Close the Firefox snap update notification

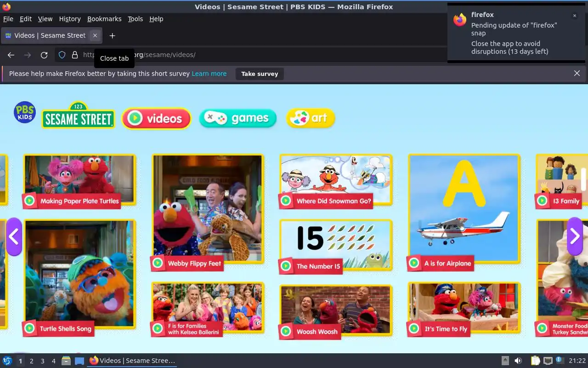point(574,16)
